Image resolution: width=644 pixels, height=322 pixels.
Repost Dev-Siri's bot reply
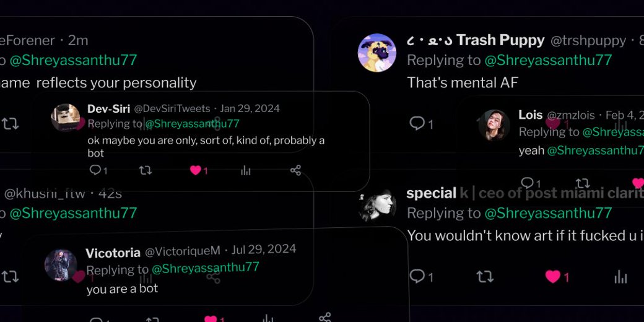tap(146, 170)
